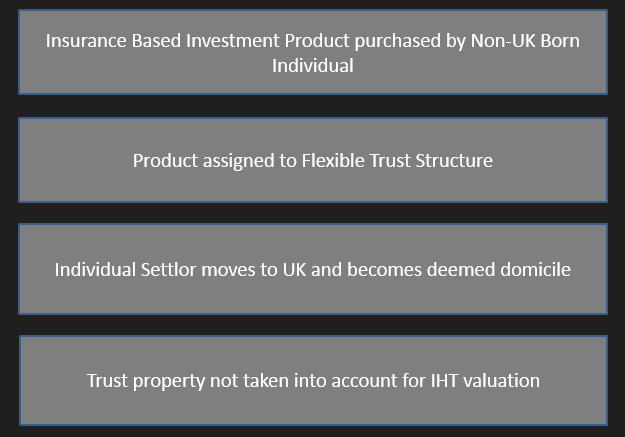This screenshot has width=625, height=437.
Task: Click 'Trust property' text in the bottom box
Action: 144,381
